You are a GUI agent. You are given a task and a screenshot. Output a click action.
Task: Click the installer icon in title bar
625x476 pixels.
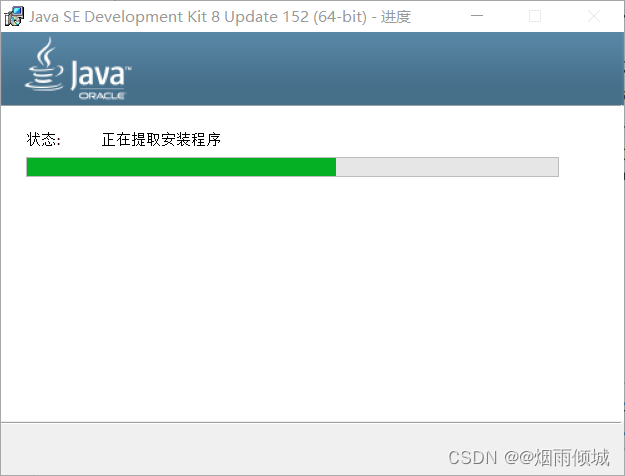coord(14,16)
